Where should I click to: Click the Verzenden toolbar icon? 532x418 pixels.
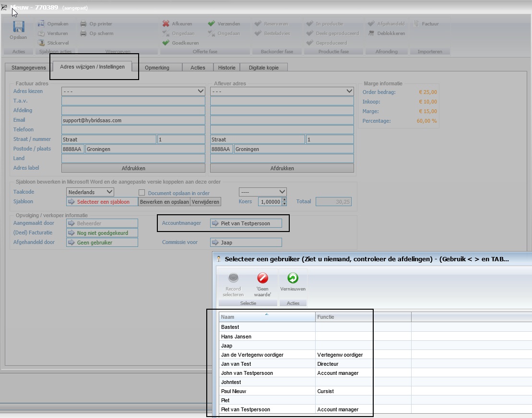pyautogui.click(x=212, y=24)
